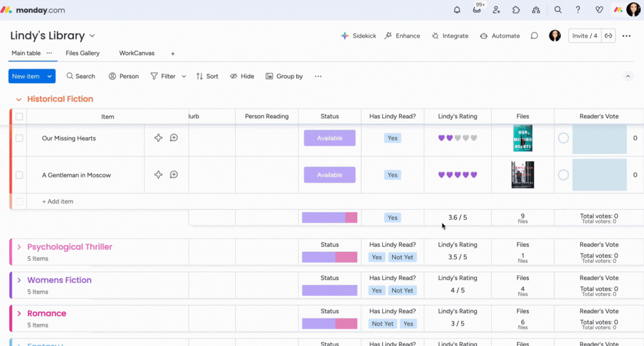Expand the Psychological Thriller group
The width and height of the screenshot is (644, 346).
tap(19, 247)
